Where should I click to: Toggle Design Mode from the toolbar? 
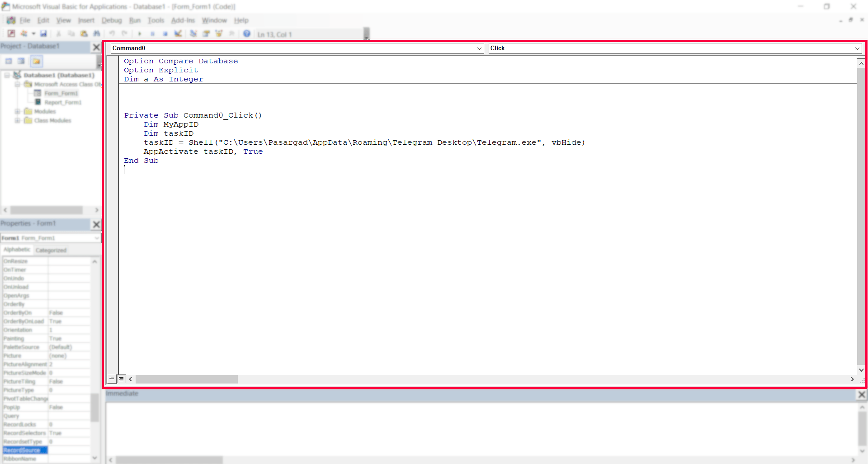(x=178, y=33)
